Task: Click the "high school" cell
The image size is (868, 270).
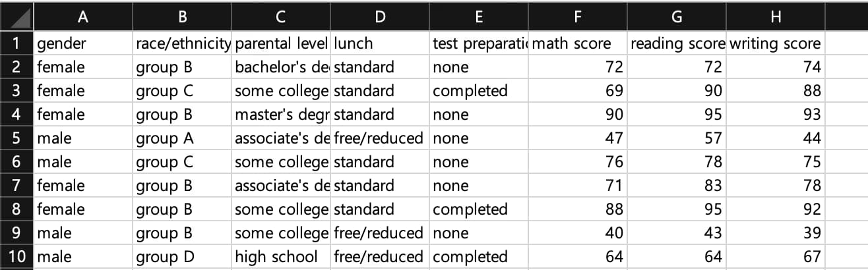Action: click(281, 257)
